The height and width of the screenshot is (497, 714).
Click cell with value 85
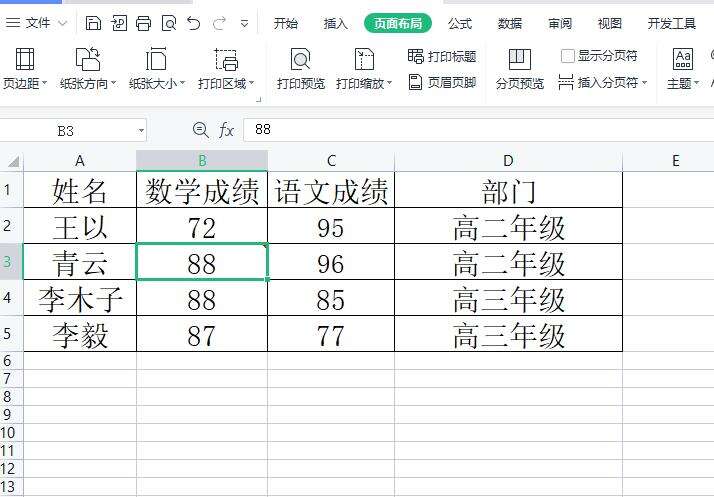coord(331,298)
